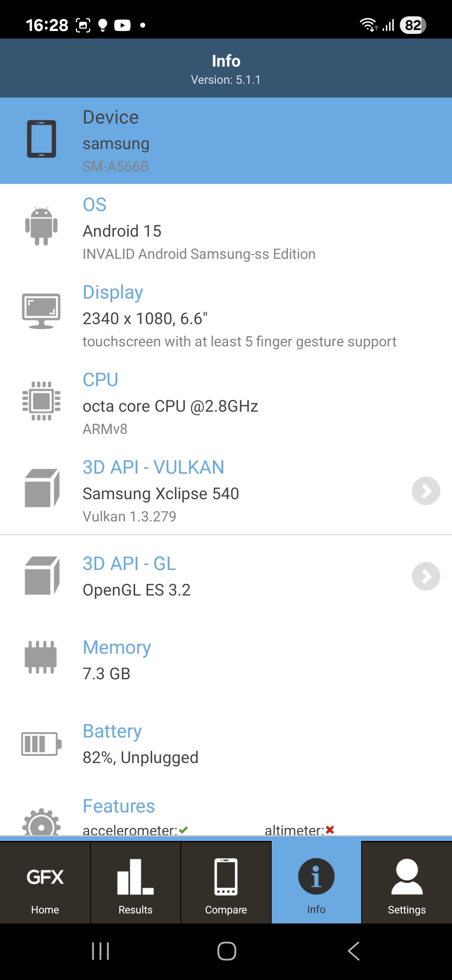
Task: Open the recent apps navigation button
Action: [100, 951]
